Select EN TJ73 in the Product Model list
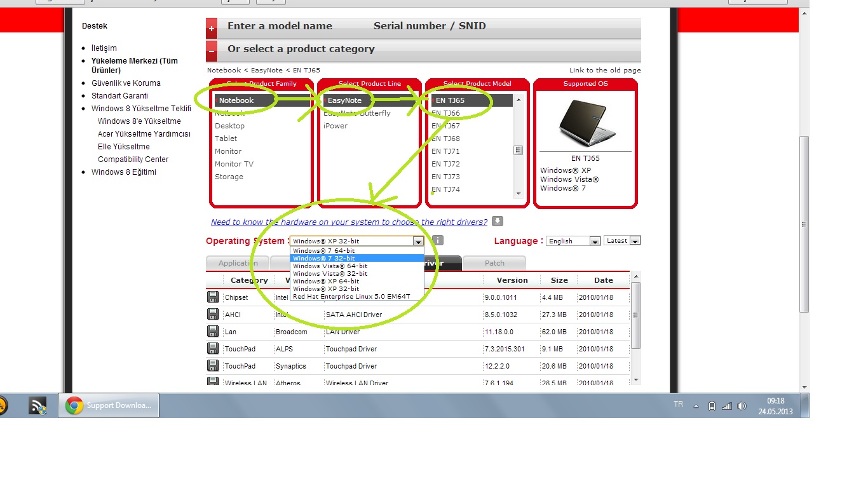The height and width of the screenshot is (488, 868). point(445,177)
